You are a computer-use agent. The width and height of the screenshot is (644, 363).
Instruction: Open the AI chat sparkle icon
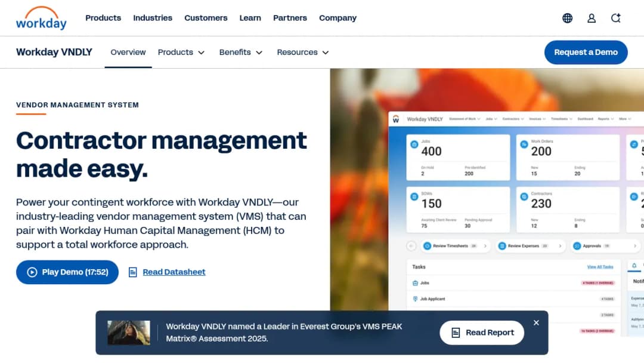tap(615, 18)
